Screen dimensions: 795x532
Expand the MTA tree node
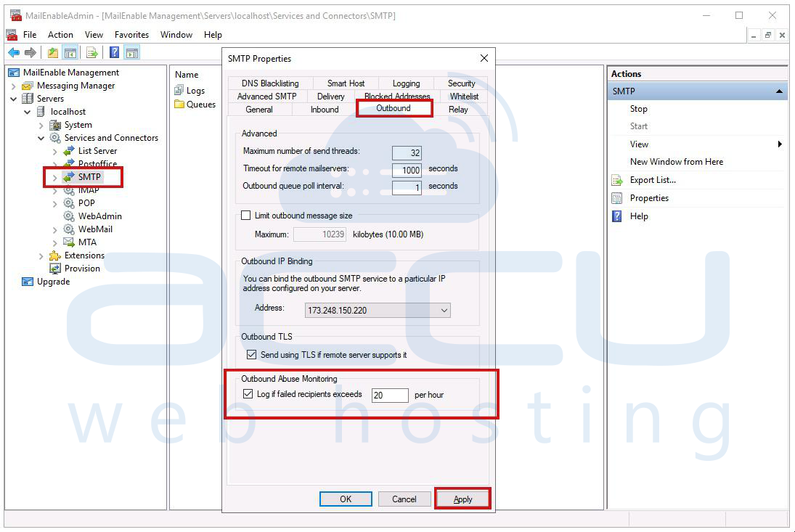[x=54, y=243]
